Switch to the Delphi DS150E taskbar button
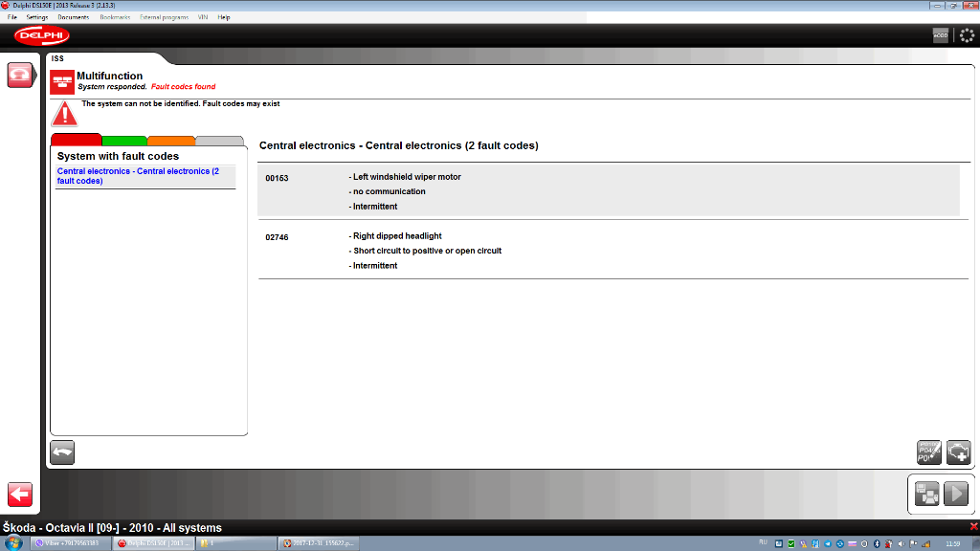 pos(154,543)
